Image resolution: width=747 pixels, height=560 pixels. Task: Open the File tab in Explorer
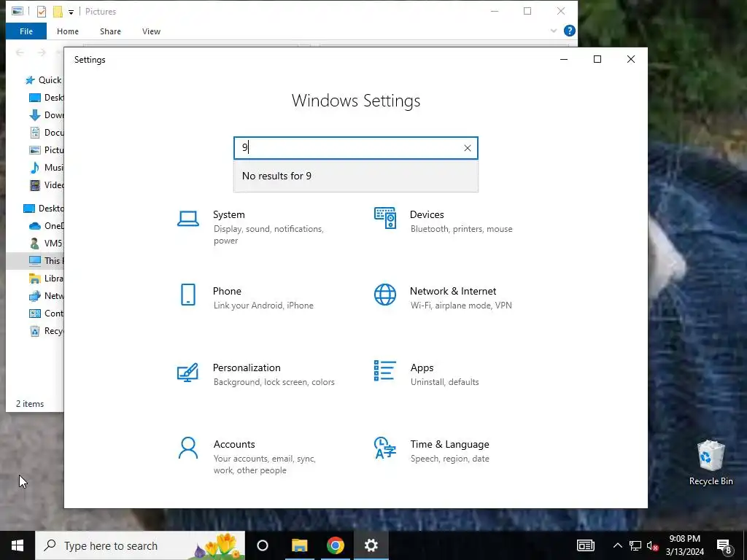click(x=26, y=31)
